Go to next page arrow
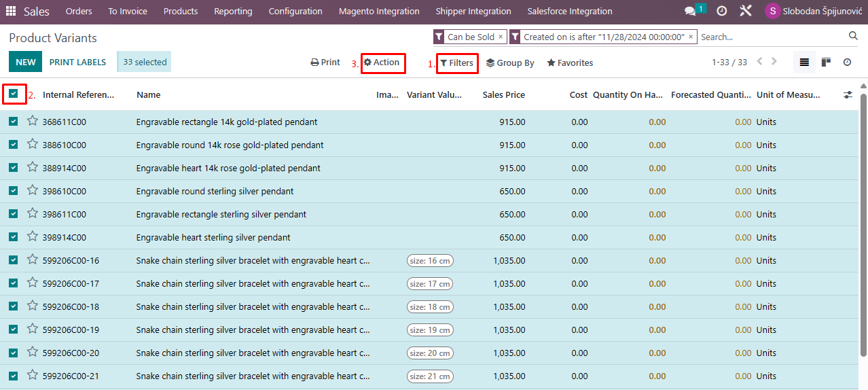 tap(774, 62)
